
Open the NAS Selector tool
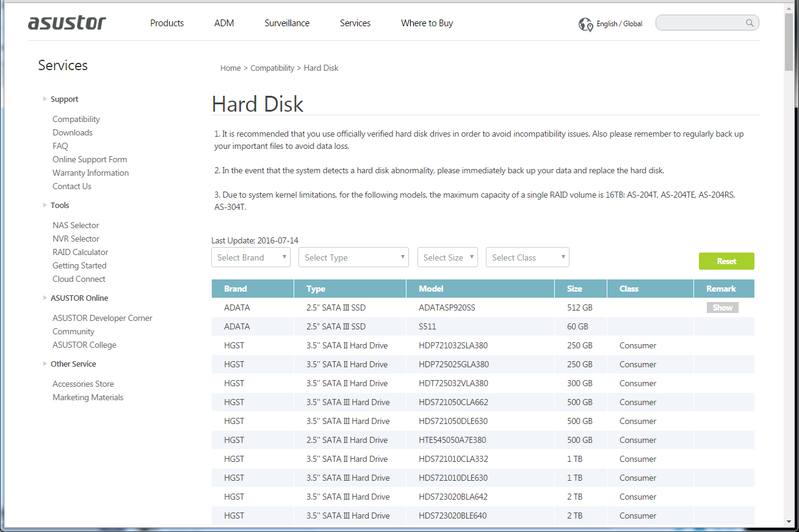(x=76, y=226)
